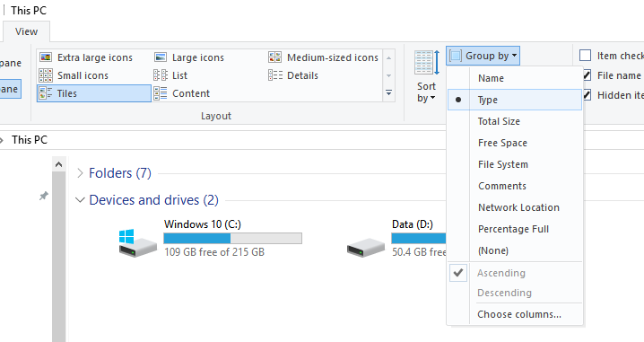Click Data (D:) usage bar

(x=419, y=239)
